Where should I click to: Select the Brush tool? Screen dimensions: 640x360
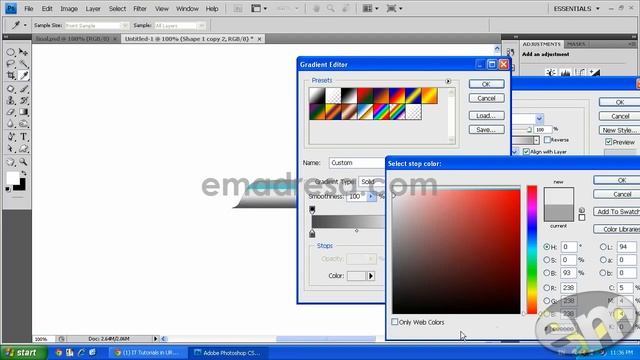tap(23, 89)
